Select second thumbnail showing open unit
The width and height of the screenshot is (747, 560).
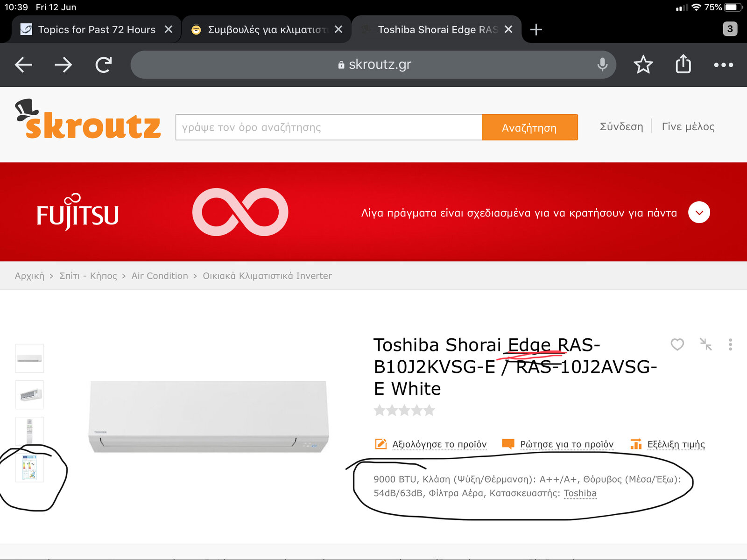(29, 395)
